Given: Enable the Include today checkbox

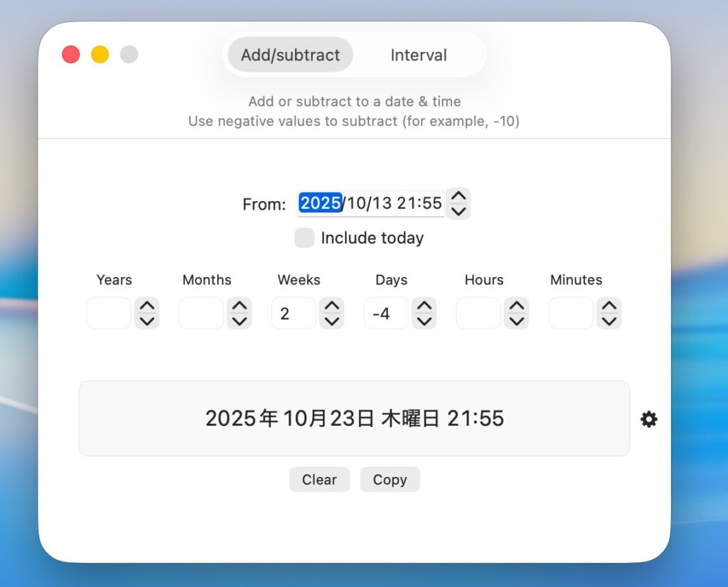Looking at the screenshot, I should click(304, 238).
